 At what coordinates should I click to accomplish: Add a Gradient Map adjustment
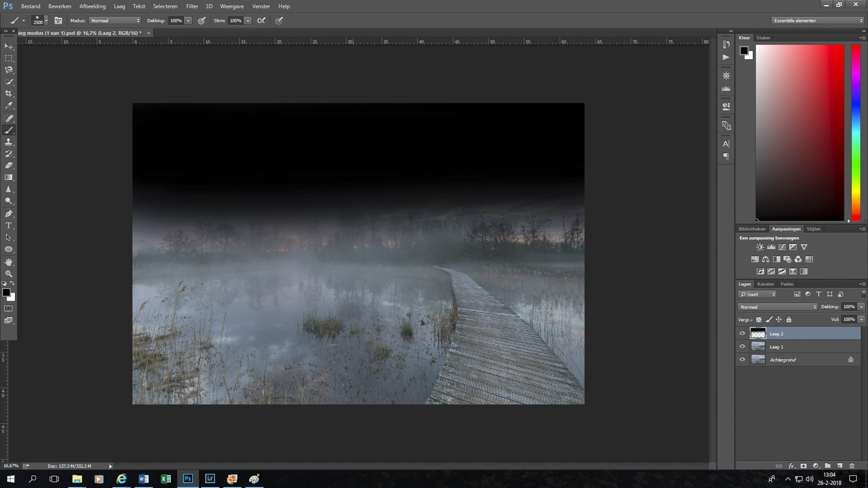coord(804,271)
